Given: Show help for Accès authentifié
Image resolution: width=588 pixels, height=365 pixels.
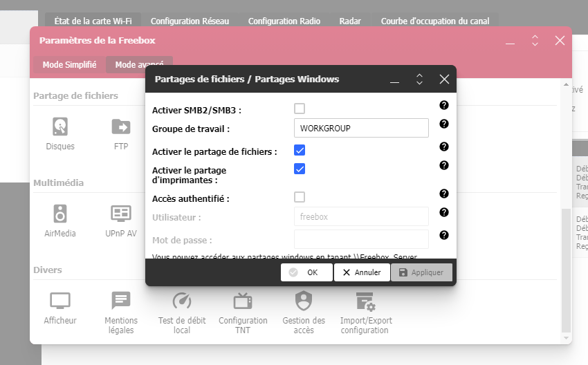Looking at the screenshot, I should [x=444, y=194].
